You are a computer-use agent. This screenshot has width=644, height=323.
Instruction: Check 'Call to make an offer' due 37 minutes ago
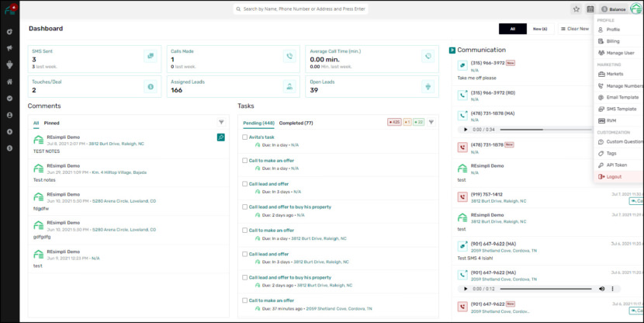[244, 300]
